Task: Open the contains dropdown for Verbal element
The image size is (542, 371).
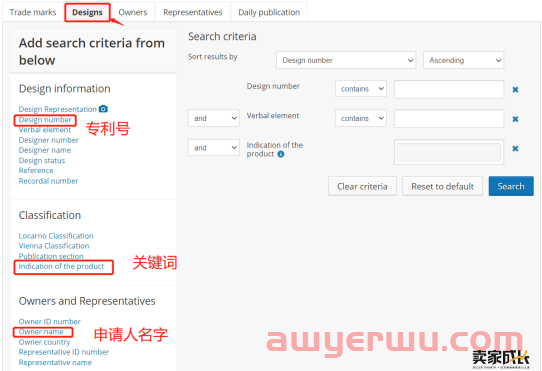Action: point(361,118)
